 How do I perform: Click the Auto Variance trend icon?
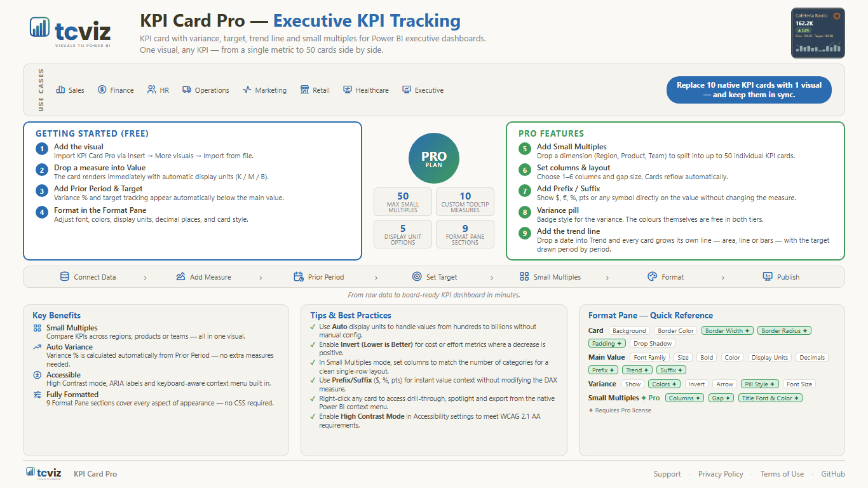(x=37, y=347)
